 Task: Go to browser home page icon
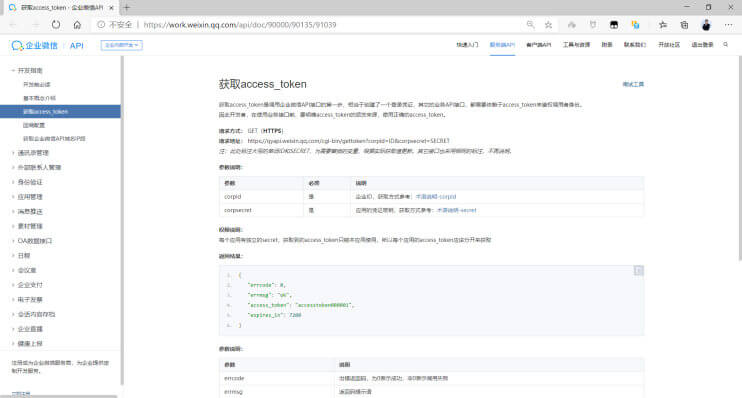(x=77, y=25)
